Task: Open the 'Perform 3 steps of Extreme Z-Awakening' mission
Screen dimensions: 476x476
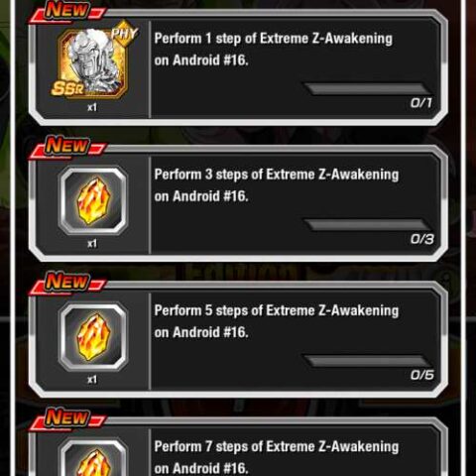Action: coord(277,185)
